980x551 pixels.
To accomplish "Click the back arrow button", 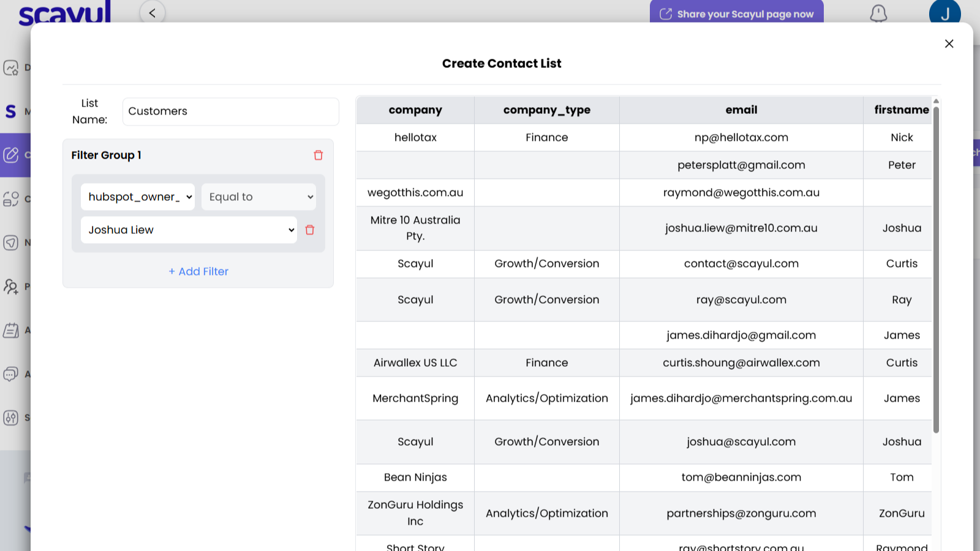I will (153, 13).
